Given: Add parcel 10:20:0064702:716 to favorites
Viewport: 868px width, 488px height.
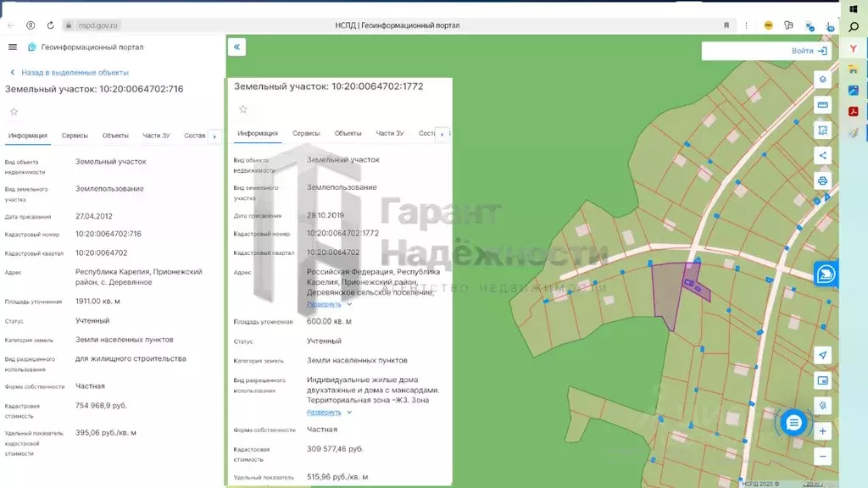Looking at the screenshot, I should pyautogui.click(x=14, y=112).
